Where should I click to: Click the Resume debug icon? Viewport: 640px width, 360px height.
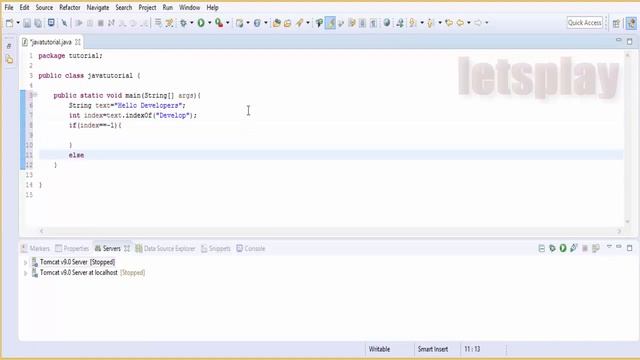click(79, 23)
